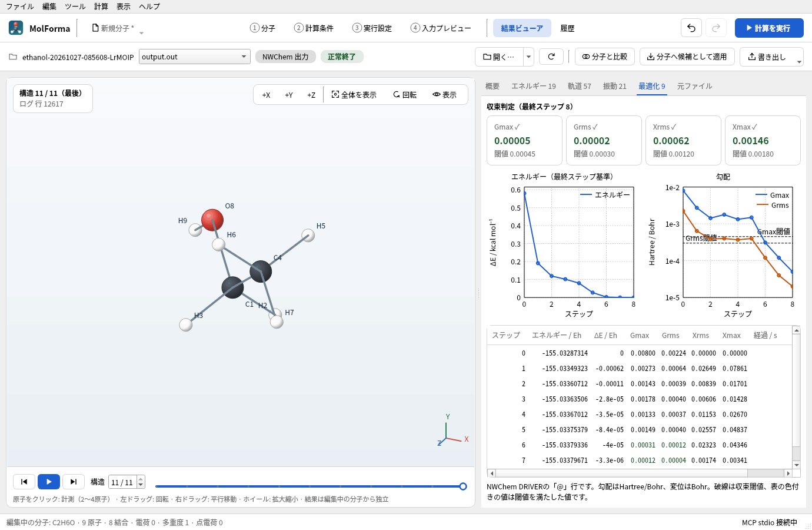This screenshot has height=530, width=812.
Task: Open the 履歴 history view
Action: pos(567,28)
